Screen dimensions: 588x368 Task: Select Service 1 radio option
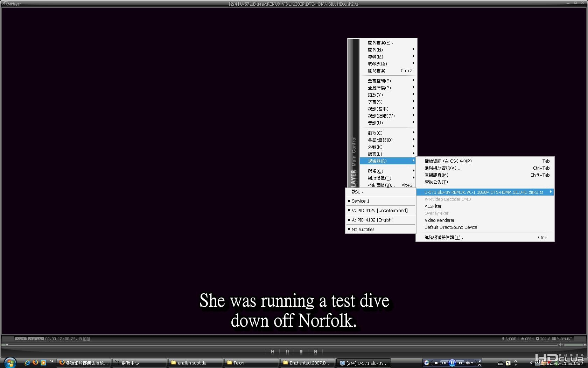coord(380,201)
